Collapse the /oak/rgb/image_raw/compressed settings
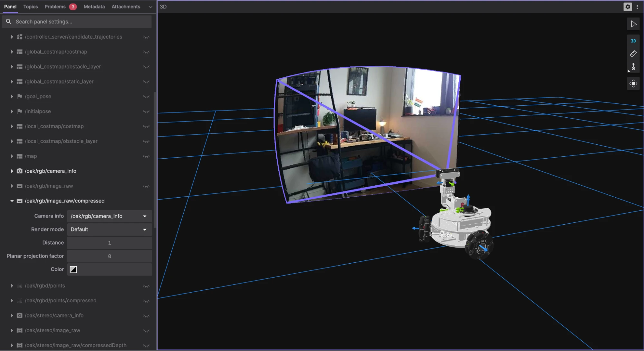 point(12,201)
